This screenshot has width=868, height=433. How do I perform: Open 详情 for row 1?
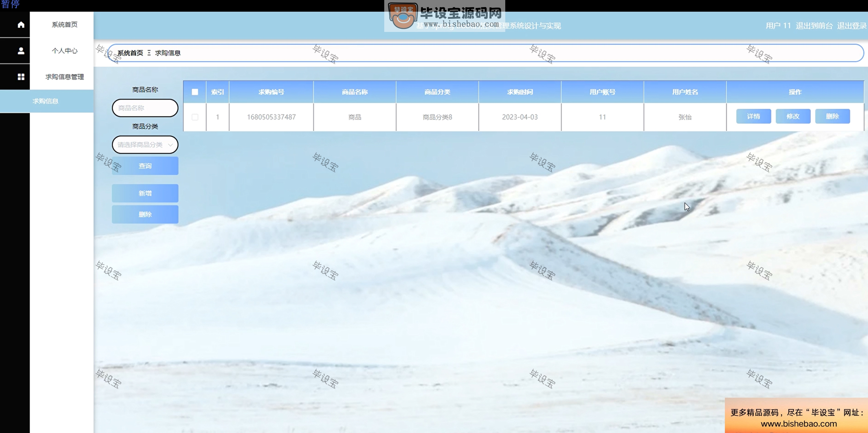click(753, 116)
